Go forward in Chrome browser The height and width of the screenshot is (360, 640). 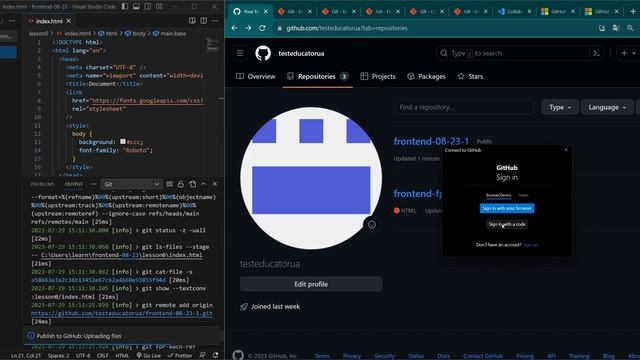pos(248,28)
